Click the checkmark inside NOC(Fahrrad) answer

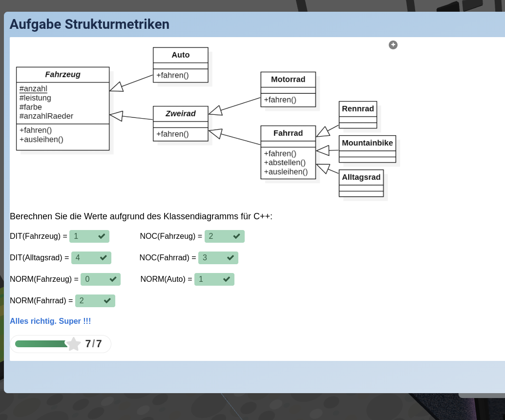click(x=231, y=257)
